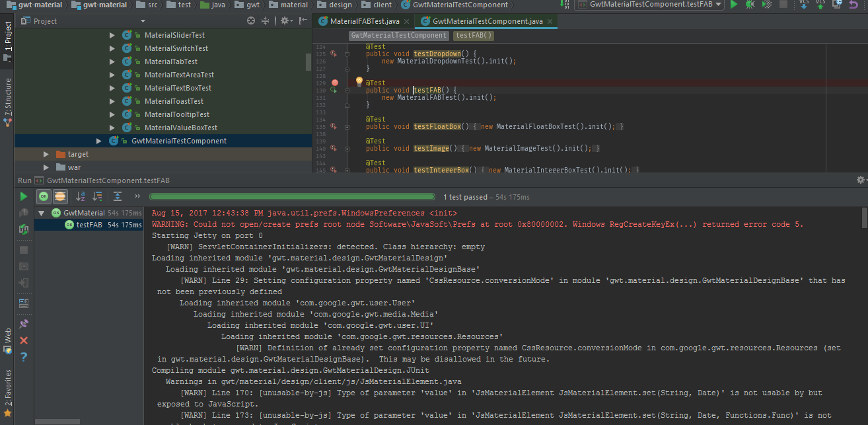Click the VCS update project icon
This screenshot has height=425, width=868.
[804, 5]
